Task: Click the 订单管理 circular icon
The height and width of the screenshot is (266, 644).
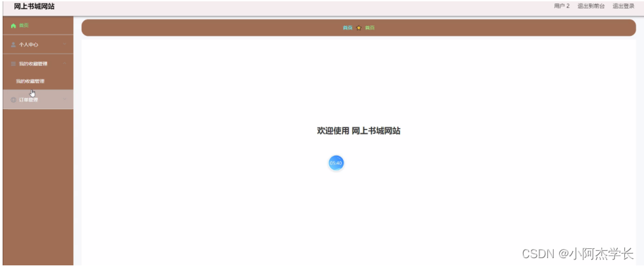Action: pyautogui.click(x=13, y=100)
